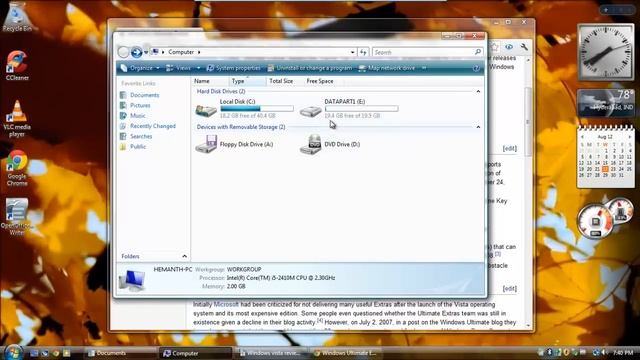The height and width of the screenshot is (360, 640).
Task: Click the add gadget plus at sidebar top
Action: [606, 9]
